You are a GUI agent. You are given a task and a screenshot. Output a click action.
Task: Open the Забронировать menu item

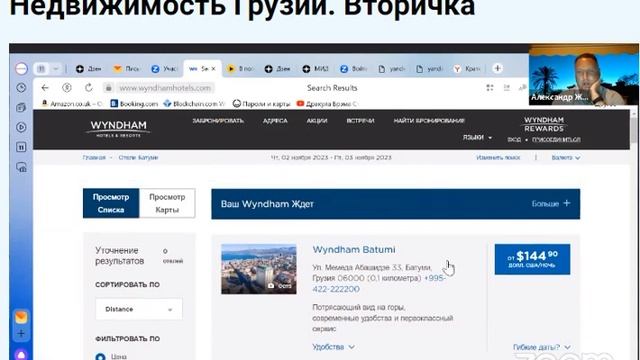[218, 121]
